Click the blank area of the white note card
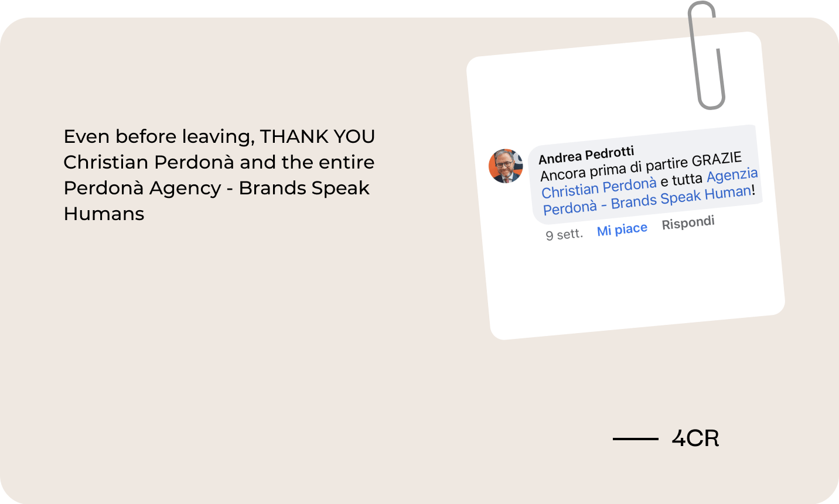839x504 pixels. pos(633,287)
